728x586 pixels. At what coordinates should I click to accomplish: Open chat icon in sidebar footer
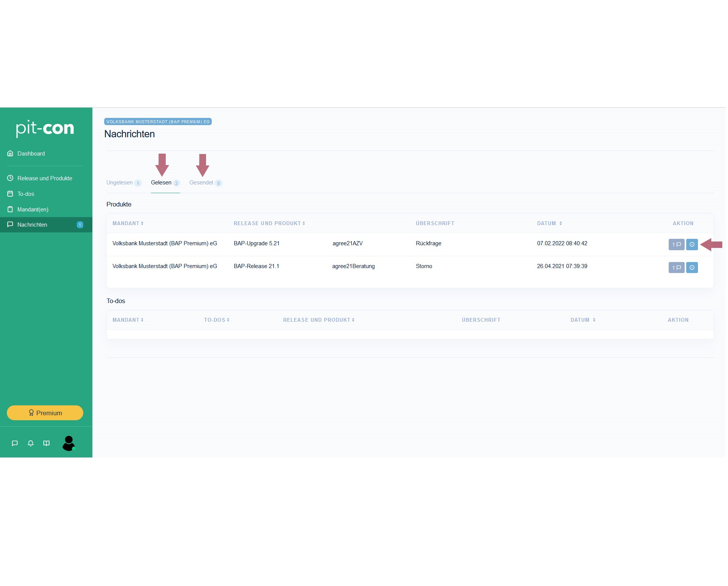click(15, 443)
